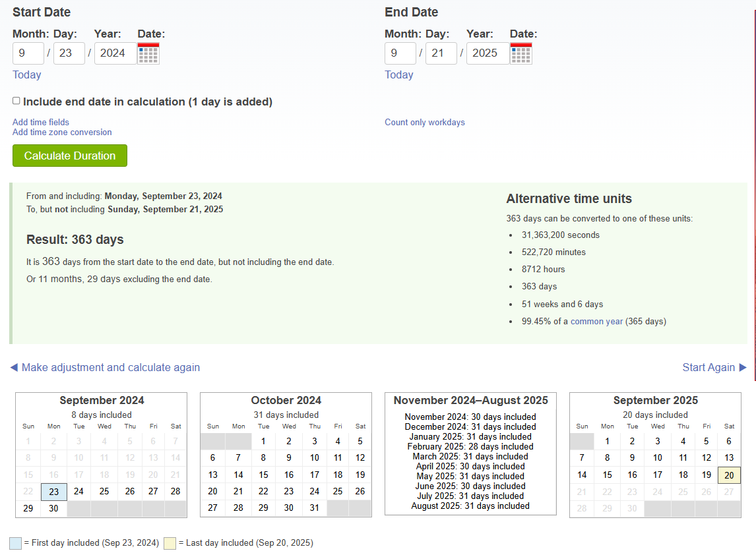
Task: Set Start Date to Today link
Action: tap(27, 74)
